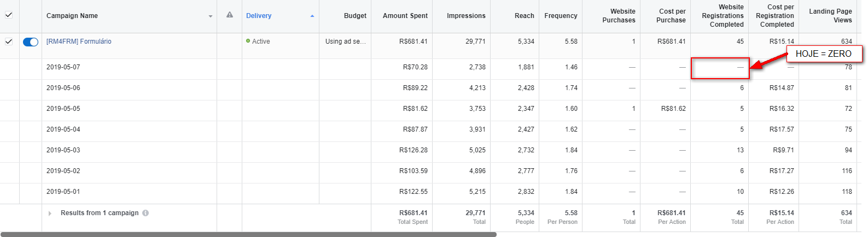Screen dimensions: 868x237
Task: Click the Cost per Purchase header
Action: [x=672, y=16]
